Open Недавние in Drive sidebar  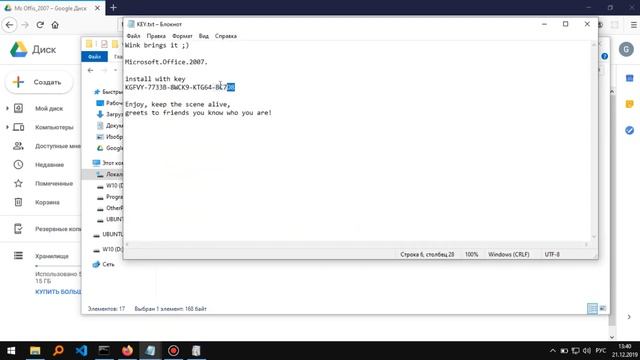[x=49, y=164]
